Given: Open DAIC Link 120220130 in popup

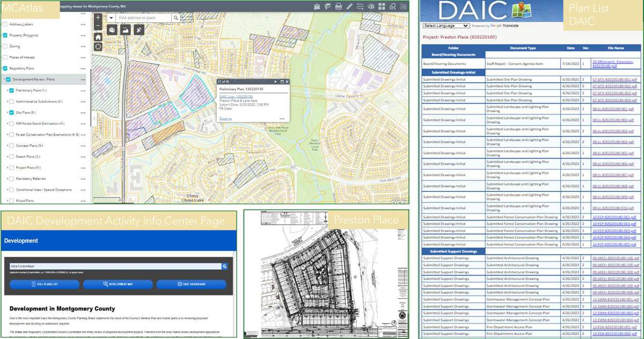Looking at the screenshot, I should tap(236, 96).
